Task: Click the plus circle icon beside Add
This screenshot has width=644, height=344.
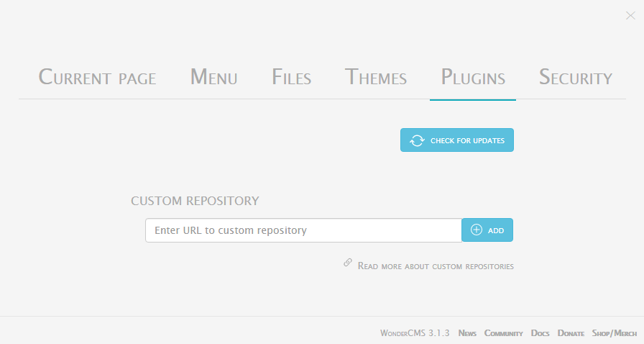Action: pyautogui.click(x=477, y=230)
